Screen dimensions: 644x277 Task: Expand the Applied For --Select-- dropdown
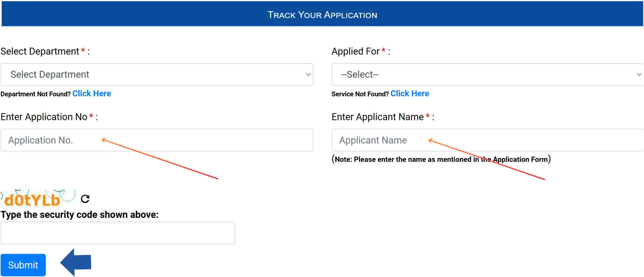click(x=487, y=75)
